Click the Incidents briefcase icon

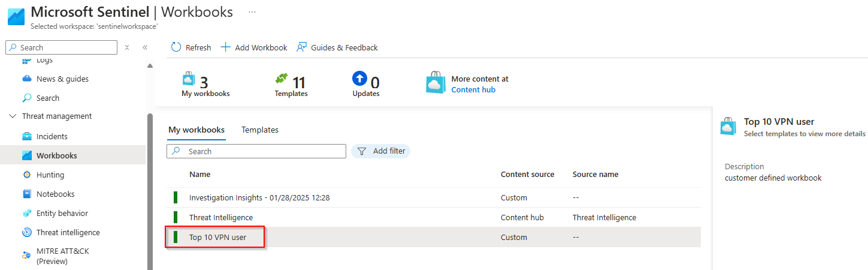[27, 136]
